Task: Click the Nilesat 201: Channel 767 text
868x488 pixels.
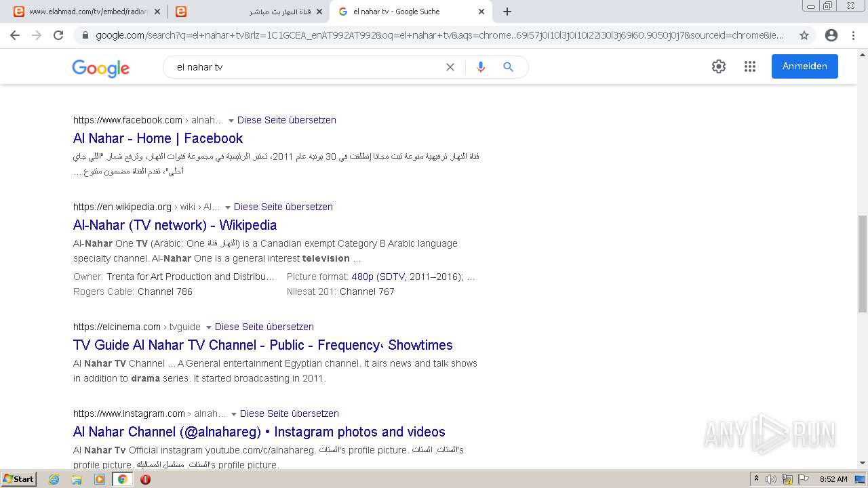Action: (x=340, y=291)
